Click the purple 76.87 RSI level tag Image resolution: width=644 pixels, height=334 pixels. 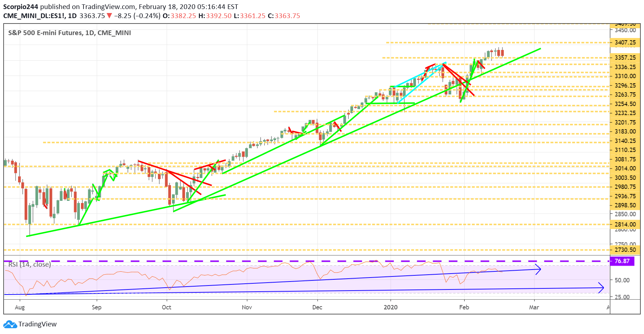622,261
